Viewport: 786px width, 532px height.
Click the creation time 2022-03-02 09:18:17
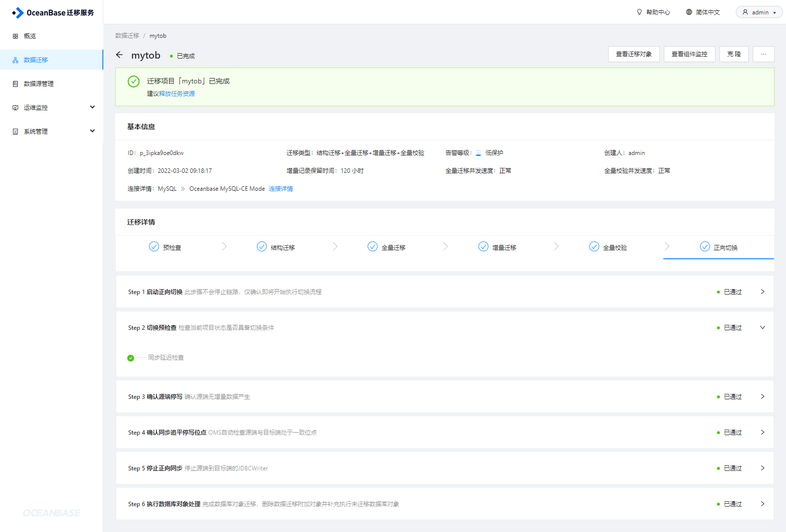pyautogui.click(x=185, y=171)
